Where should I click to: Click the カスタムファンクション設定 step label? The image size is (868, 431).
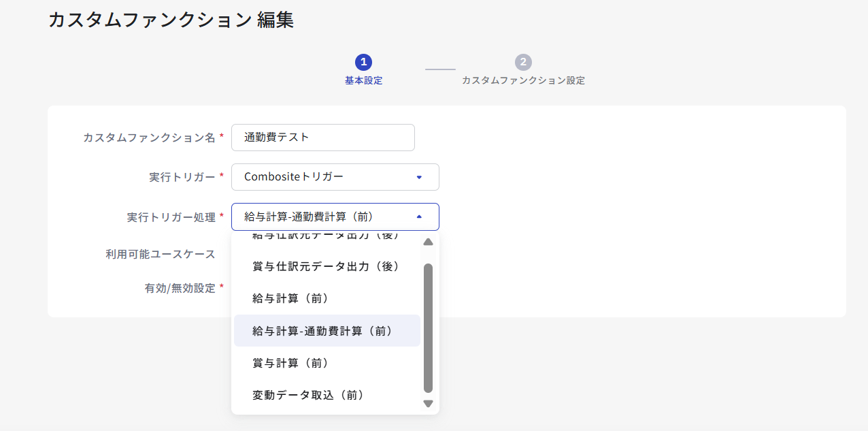coord(523,80)
